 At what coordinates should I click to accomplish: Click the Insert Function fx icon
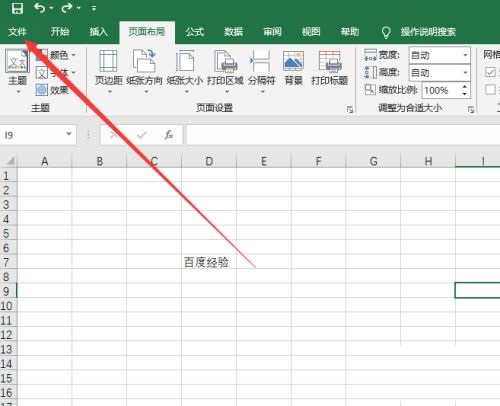pyautogui.click(x=169, y=135)
